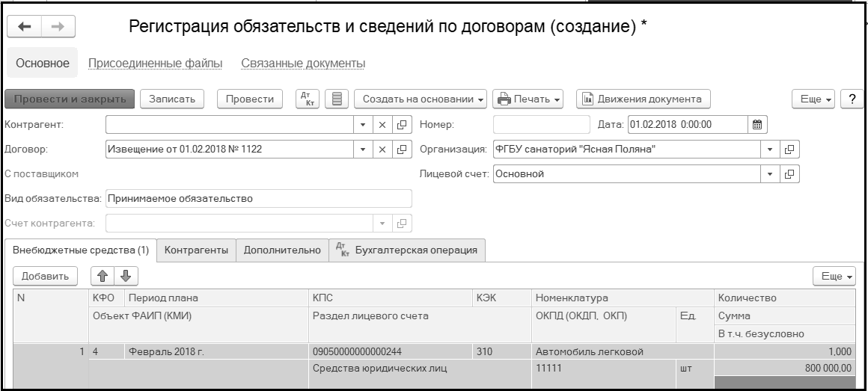
Task: Open the Организация record with the open-form icon
Action: point(789,150)
